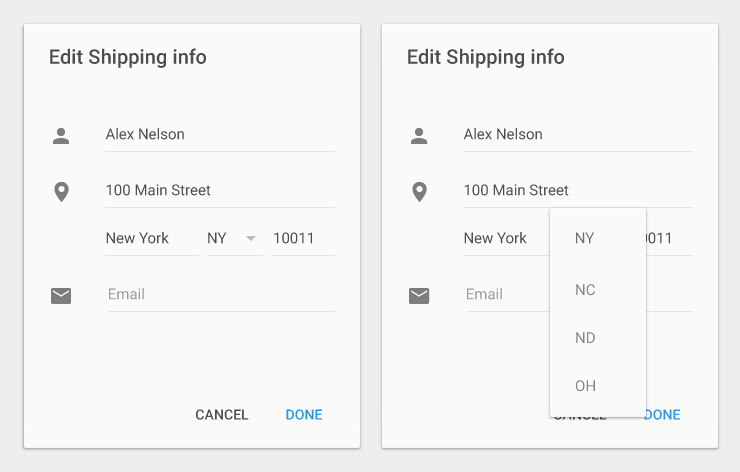
Task: Click the 100 Main Street field above the closed NY dropdown
Action: click(x=219, y=191)
